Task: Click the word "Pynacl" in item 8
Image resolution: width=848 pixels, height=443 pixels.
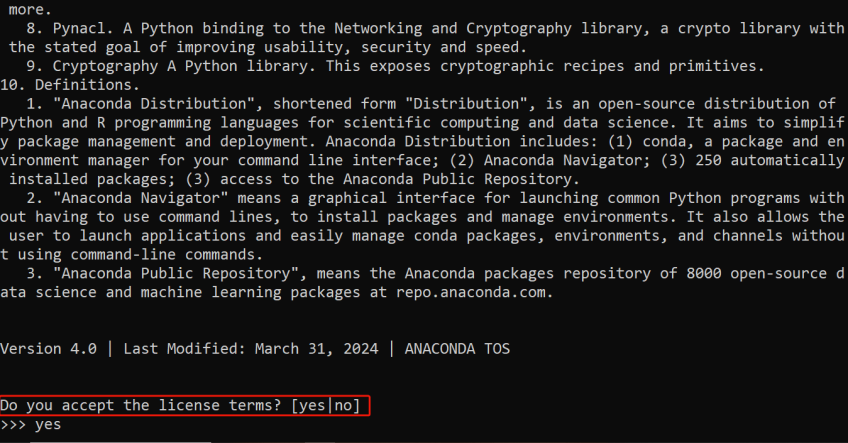Action: 60,29
